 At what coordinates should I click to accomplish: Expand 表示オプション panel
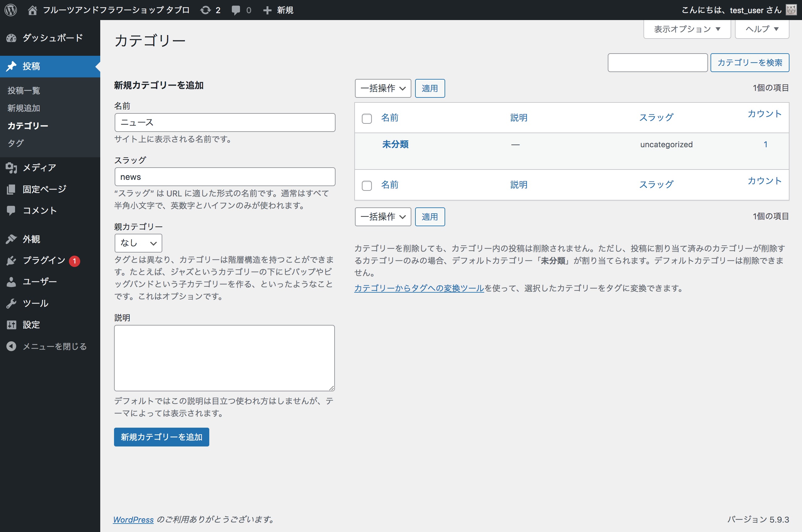(687, 29)
